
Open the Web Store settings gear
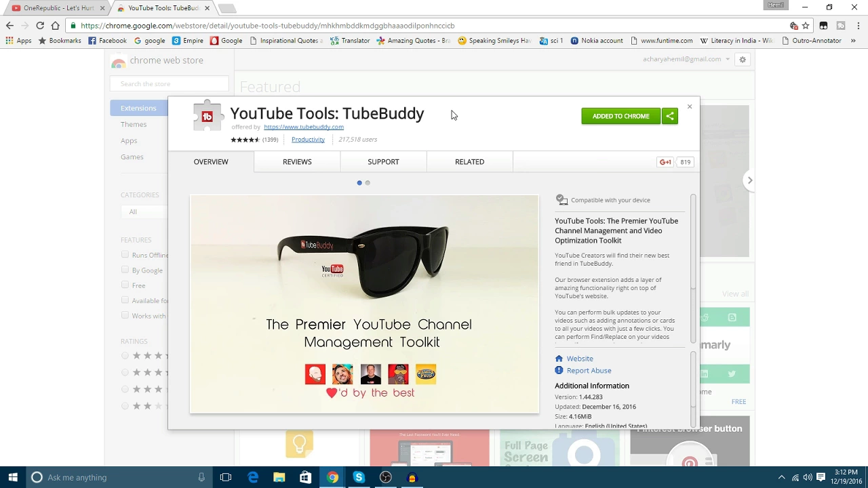pos(743,60)
